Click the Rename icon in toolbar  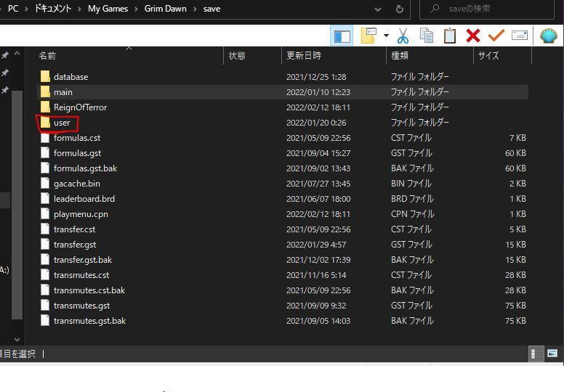pos(519,36)
